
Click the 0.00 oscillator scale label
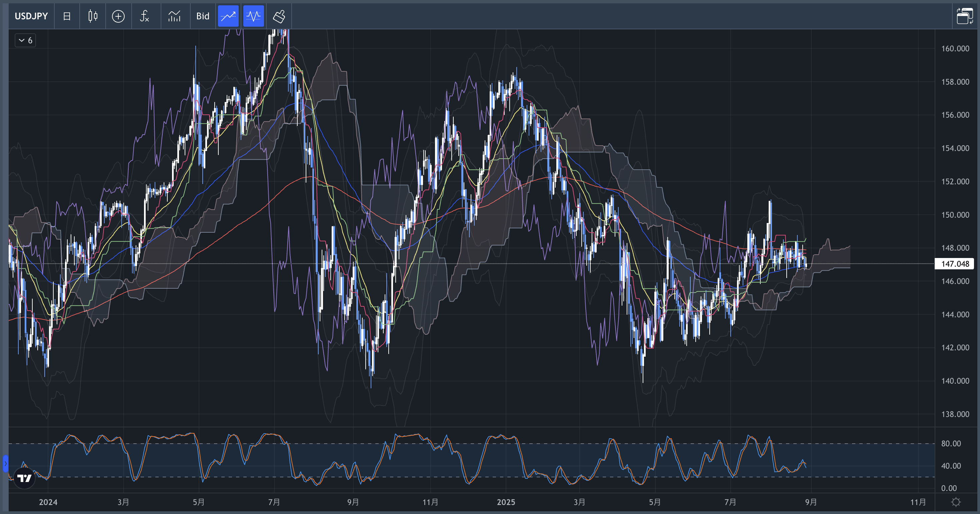(x=949, y=488)
